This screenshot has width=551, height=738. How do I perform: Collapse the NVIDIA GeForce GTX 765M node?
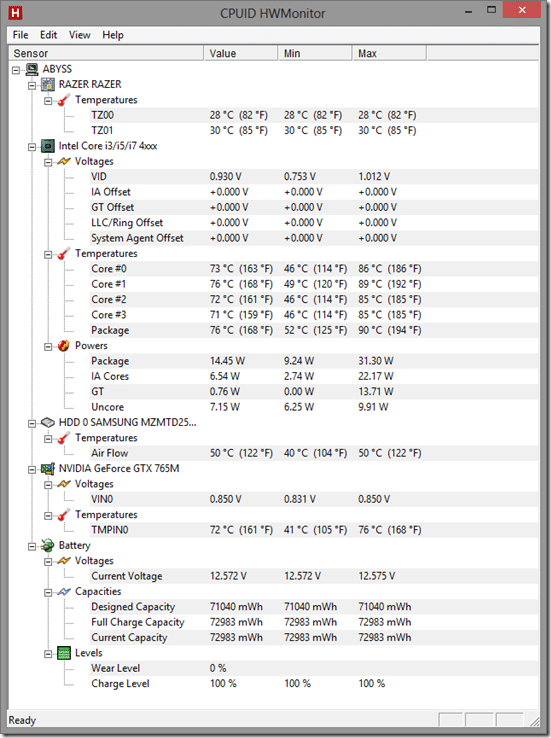(x=32, y=470)
